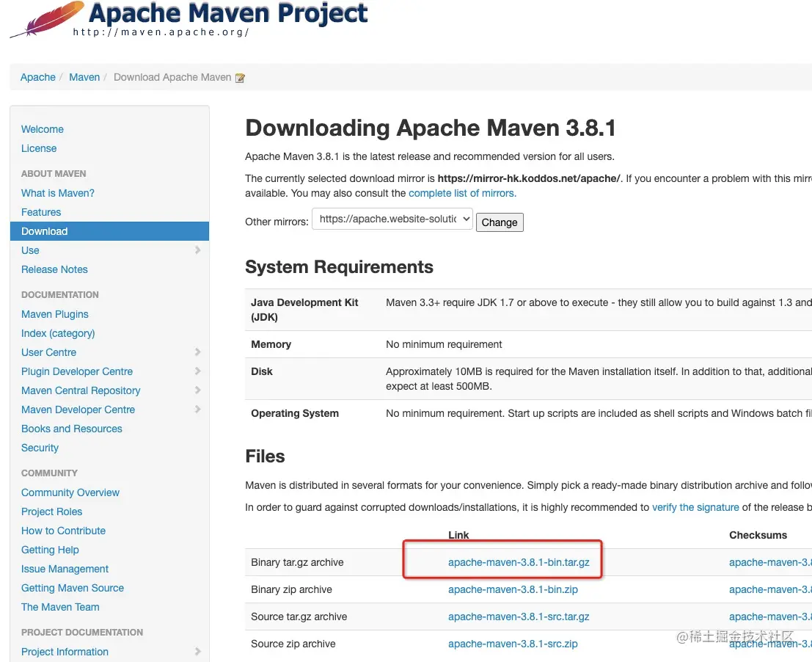Image resolution: width=812 pixels, height=662 pixels.
Task: Click the Change mirror button
Action: pyautogui.click(x=500, y=222)
